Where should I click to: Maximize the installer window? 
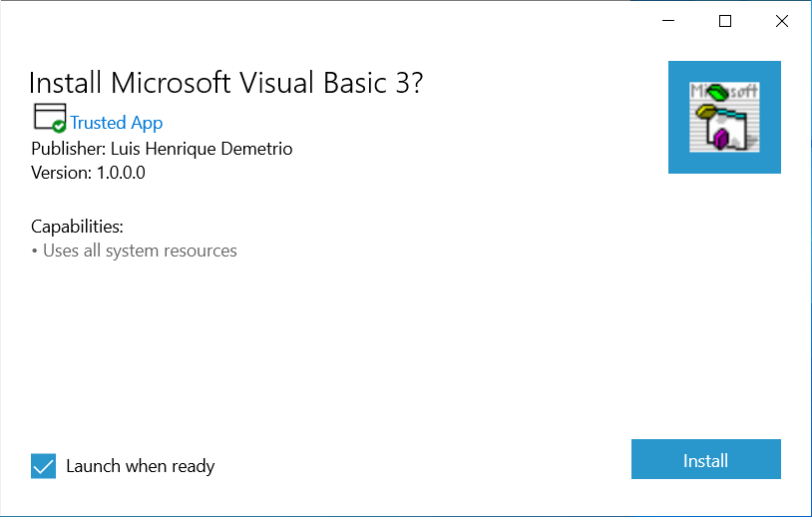(x=725, y=21)
